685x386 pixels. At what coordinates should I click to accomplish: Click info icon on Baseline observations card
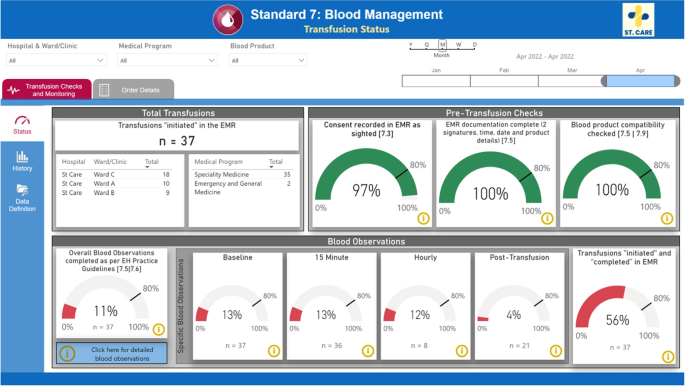tap(274, 351)
